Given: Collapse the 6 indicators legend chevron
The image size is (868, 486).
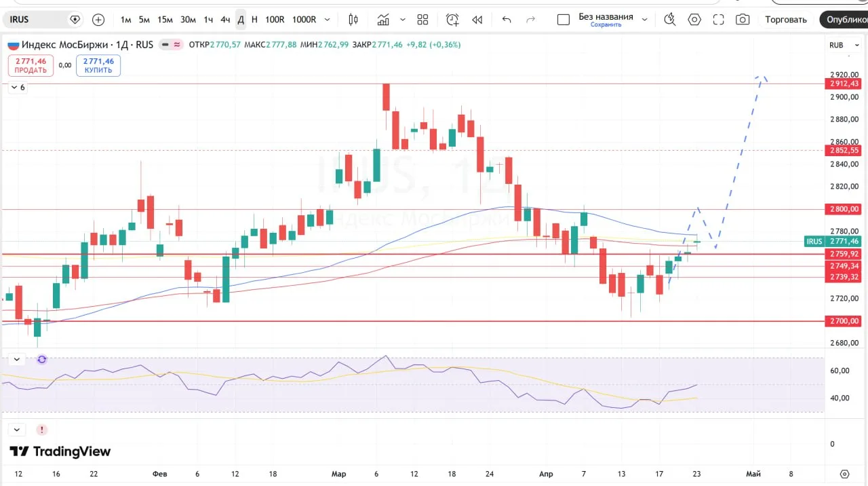Looking at the screenshot, I should (x=17, y=87).
